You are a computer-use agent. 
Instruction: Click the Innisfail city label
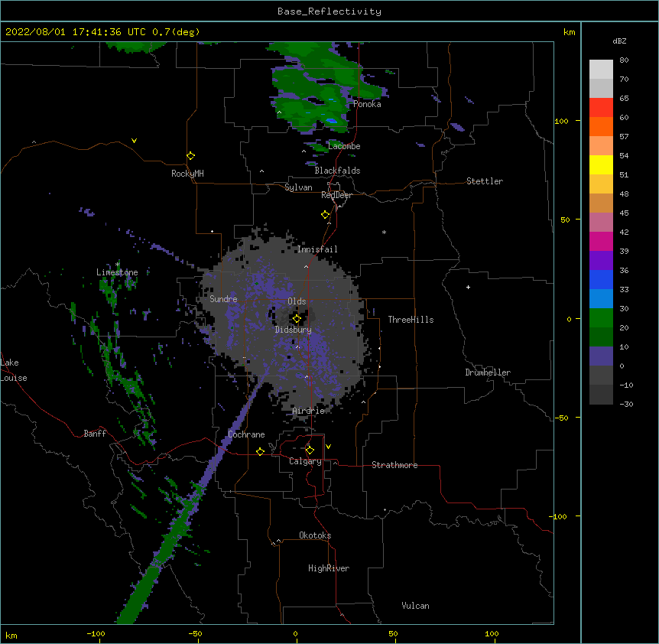point(317,249)
